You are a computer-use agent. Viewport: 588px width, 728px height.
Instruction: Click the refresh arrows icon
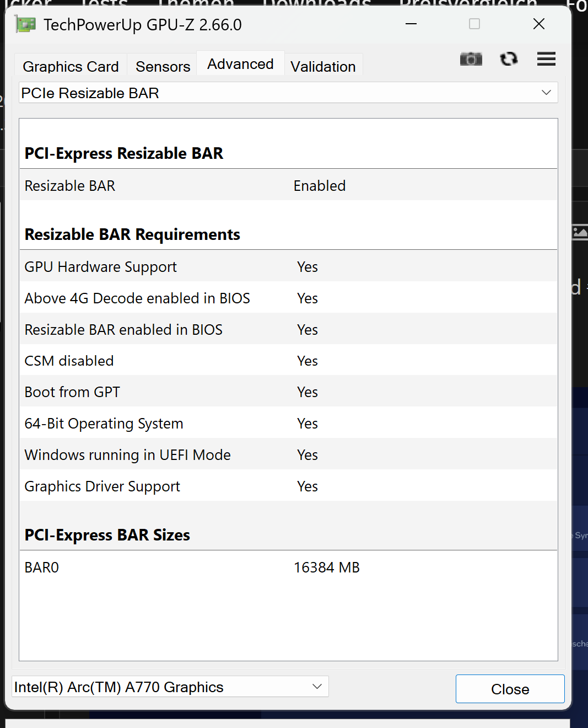pos(509,59)
